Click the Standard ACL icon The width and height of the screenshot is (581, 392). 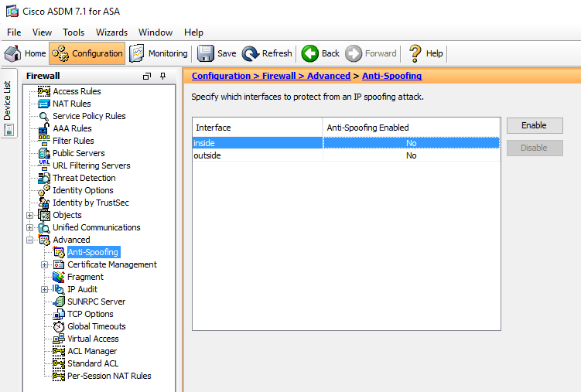tap(59, 363)
